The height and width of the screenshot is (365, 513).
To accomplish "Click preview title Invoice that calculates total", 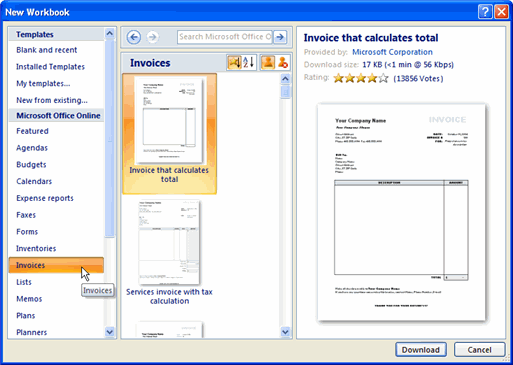I will 371,38.
